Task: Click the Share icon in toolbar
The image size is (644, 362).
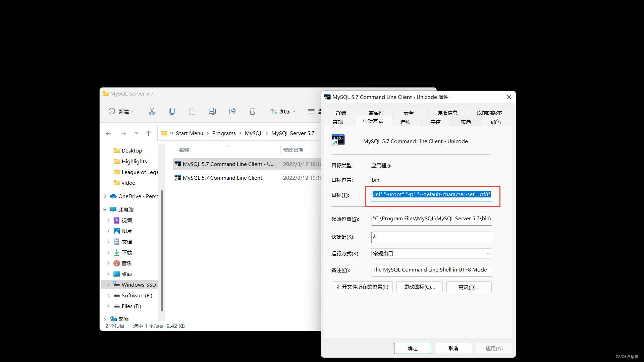Action: pos(232,111)
